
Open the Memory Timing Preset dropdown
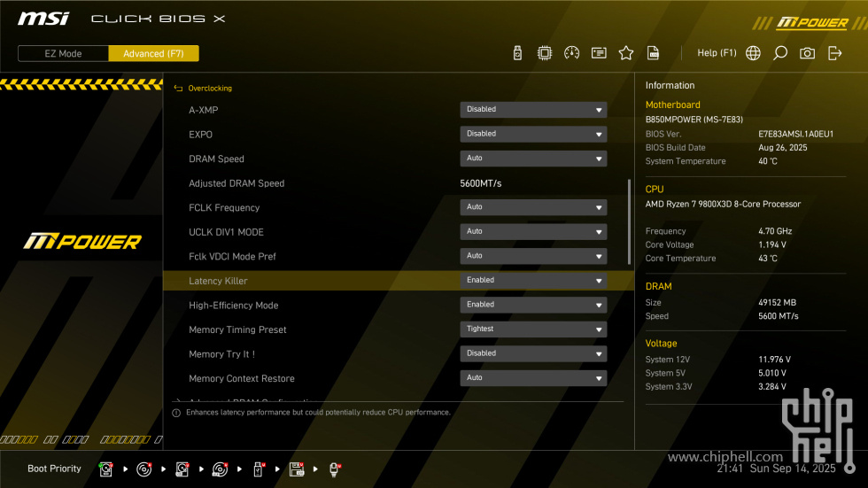533,329
